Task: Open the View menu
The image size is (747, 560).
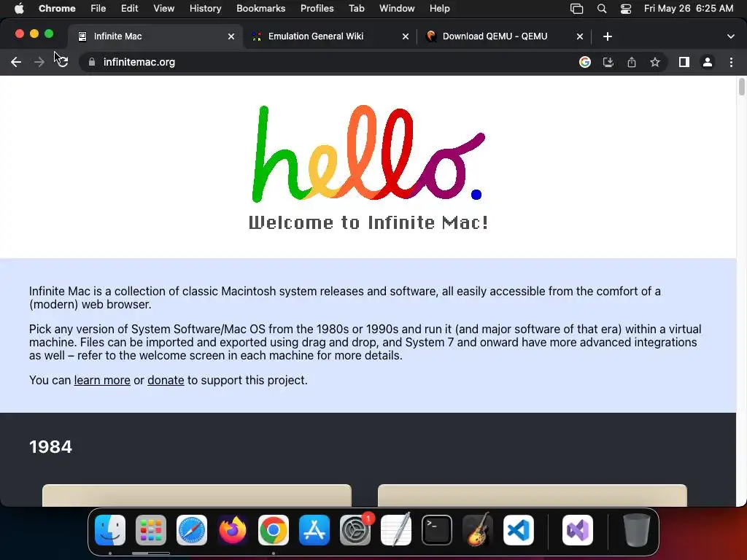Action: [163, 8]
